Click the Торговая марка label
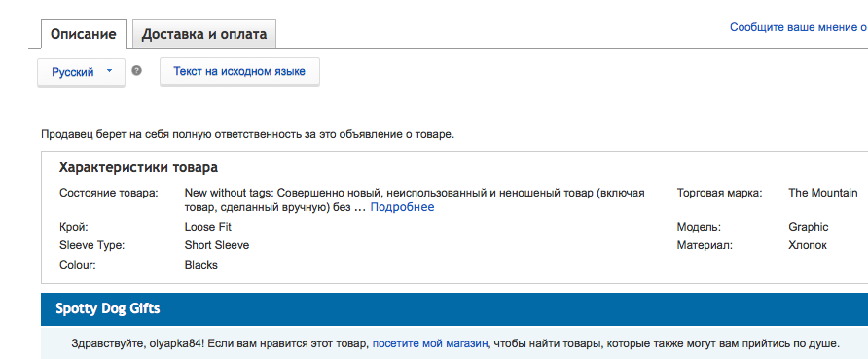Screen dimensions: 868x359 tap(720, 193)
